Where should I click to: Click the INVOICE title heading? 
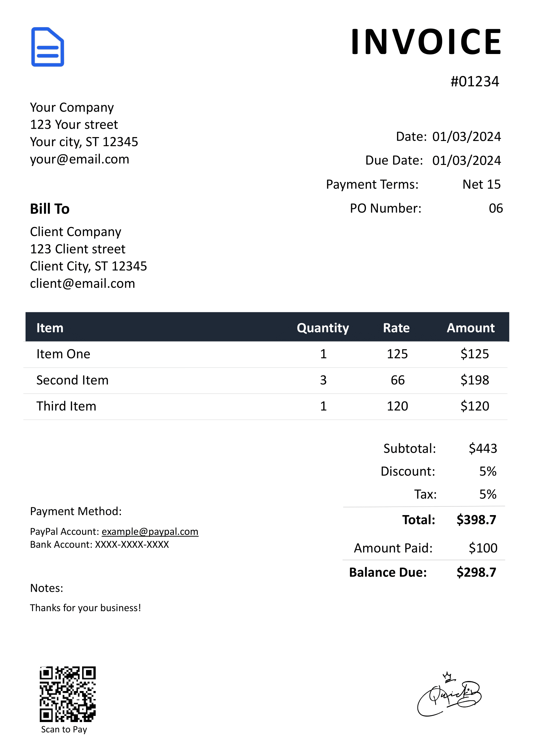click(426, 42)
